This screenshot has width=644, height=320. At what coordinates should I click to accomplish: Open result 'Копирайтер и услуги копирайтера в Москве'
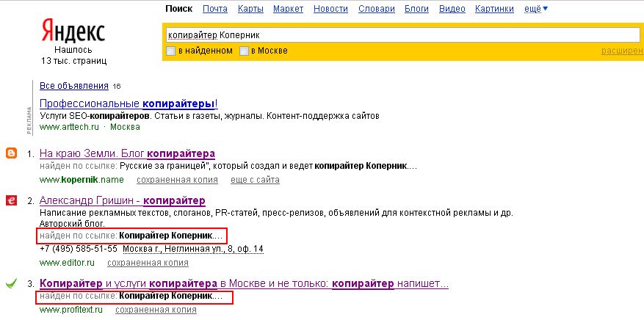pyautogui.click(x=244, y=284)
